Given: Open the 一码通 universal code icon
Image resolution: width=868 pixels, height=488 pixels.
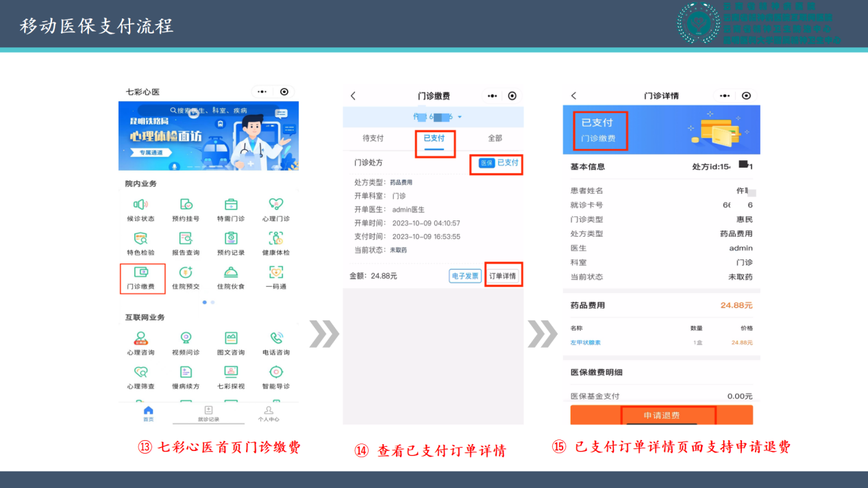Looking at the screenshot, I should [275, 277].
